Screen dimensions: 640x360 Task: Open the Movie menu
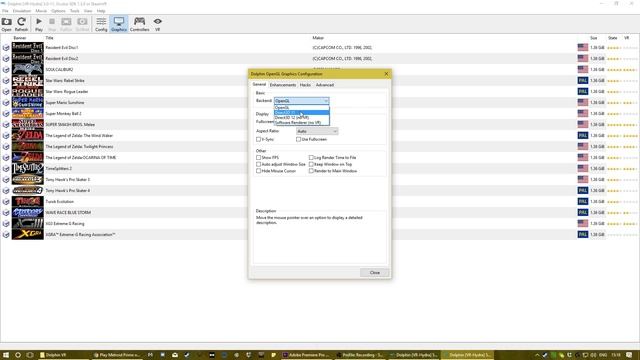41,11
